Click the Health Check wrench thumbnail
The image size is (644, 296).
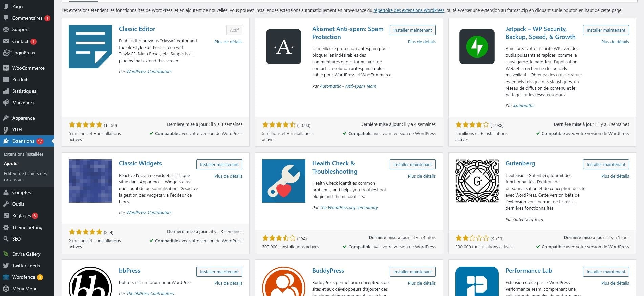click(x=284, y=181)
